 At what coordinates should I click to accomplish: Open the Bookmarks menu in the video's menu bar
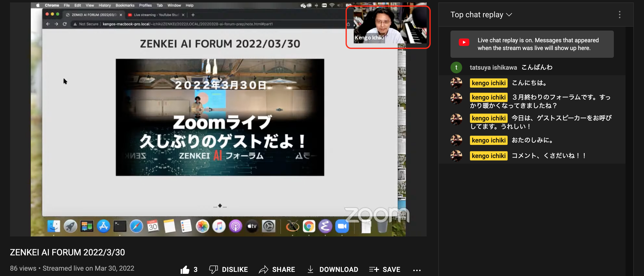click(125, 5)
